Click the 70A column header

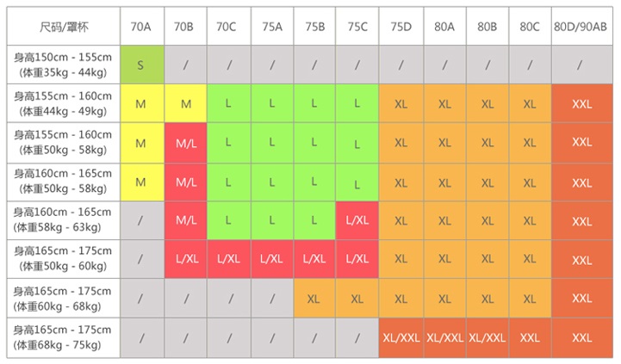coord(142,27)
